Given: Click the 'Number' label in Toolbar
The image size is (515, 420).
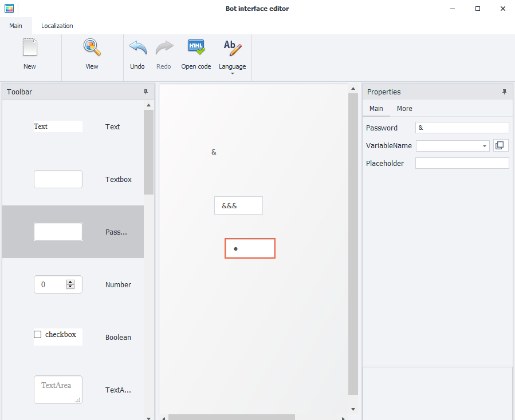Looking at the screenshot, I should (118, 285).
